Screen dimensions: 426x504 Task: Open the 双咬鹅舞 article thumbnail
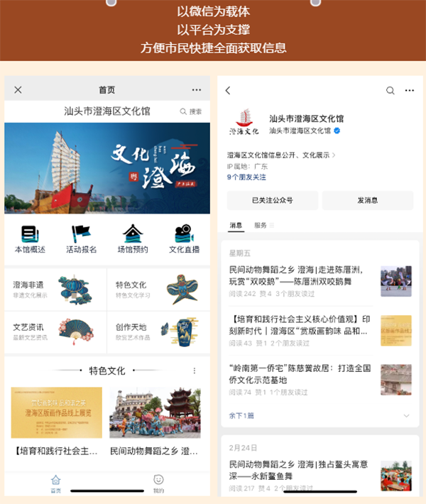pyautogui.click(x=396, y=281)
